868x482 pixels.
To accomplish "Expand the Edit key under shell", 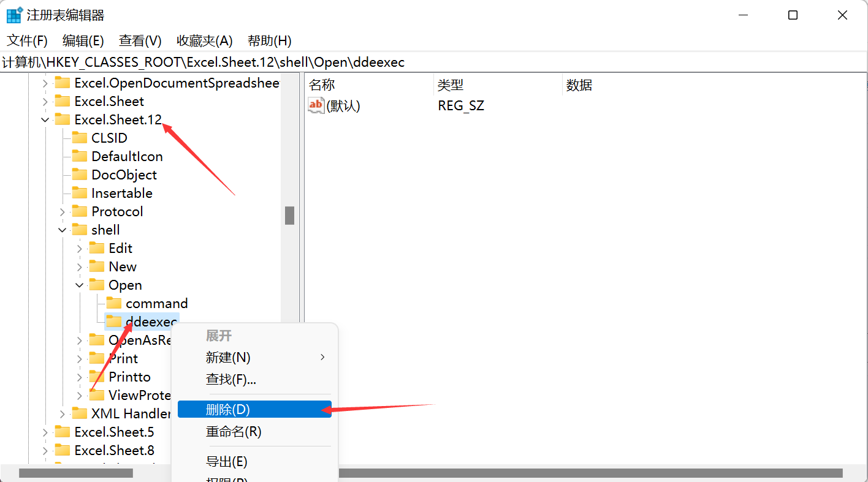I will 79,248.
